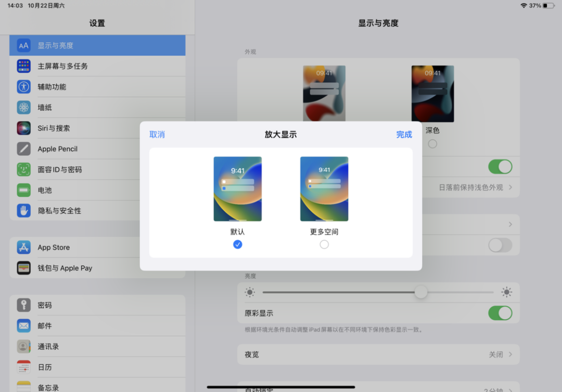The width and height of the screenshot is (562, 392).
Task: Click the 14:03 clock in the status bar
Action: (15, 6)
